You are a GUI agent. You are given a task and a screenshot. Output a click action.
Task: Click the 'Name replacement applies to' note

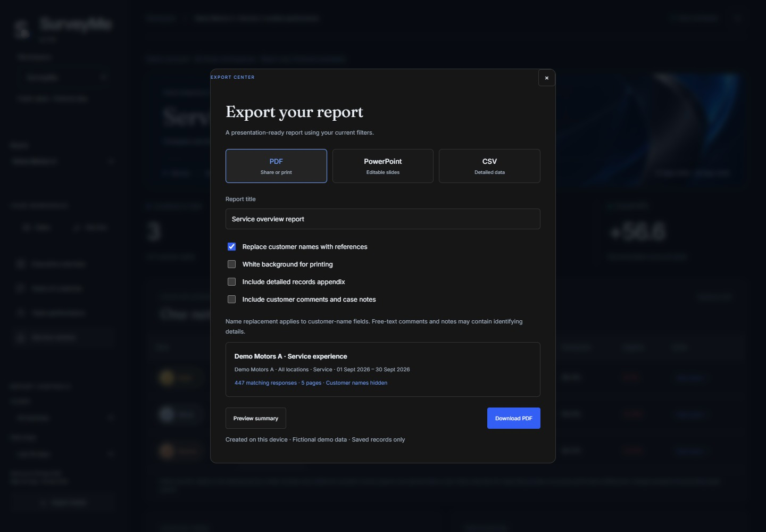pos(374,326)
